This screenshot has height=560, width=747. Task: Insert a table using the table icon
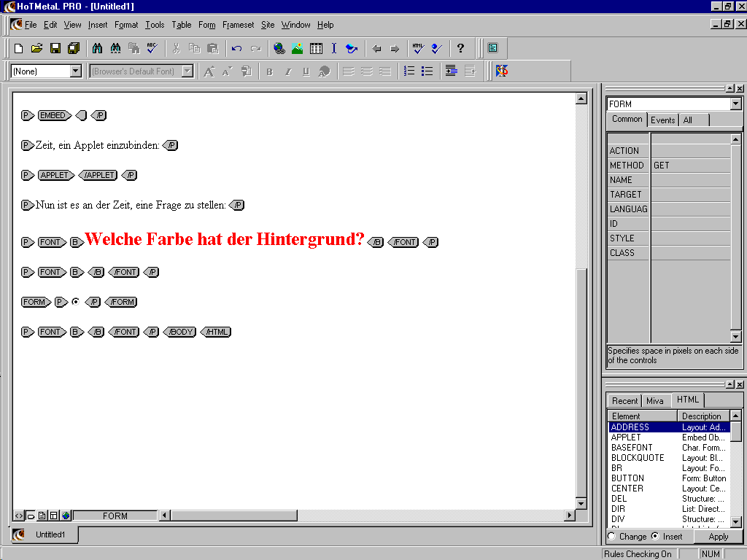point(316,49)
